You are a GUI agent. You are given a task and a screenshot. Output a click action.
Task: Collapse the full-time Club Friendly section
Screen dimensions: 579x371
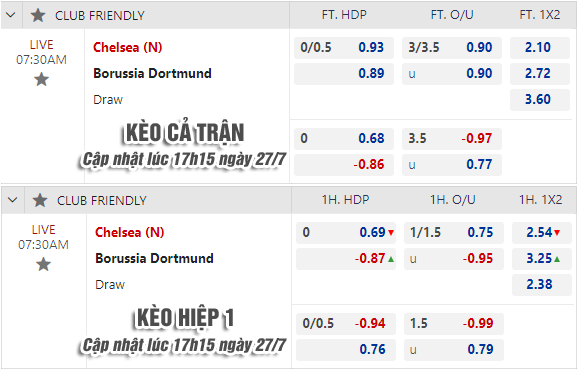click(11, 16)
